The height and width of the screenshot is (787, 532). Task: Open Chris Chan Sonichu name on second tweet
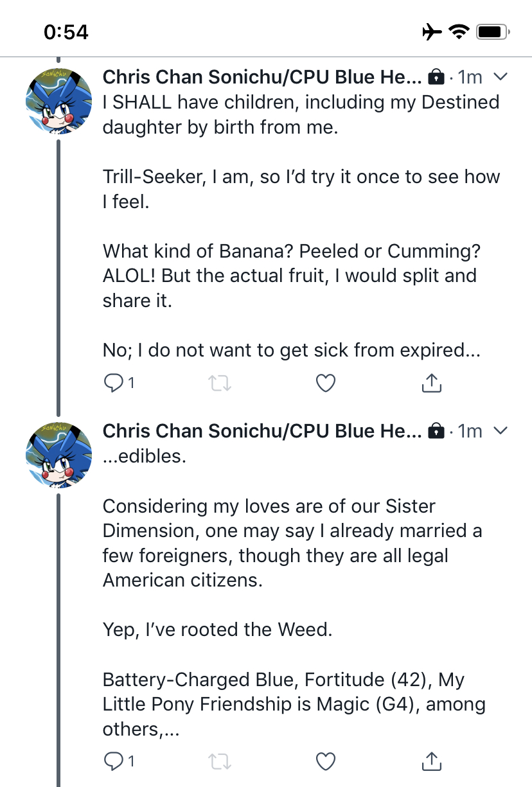point(263,431)
